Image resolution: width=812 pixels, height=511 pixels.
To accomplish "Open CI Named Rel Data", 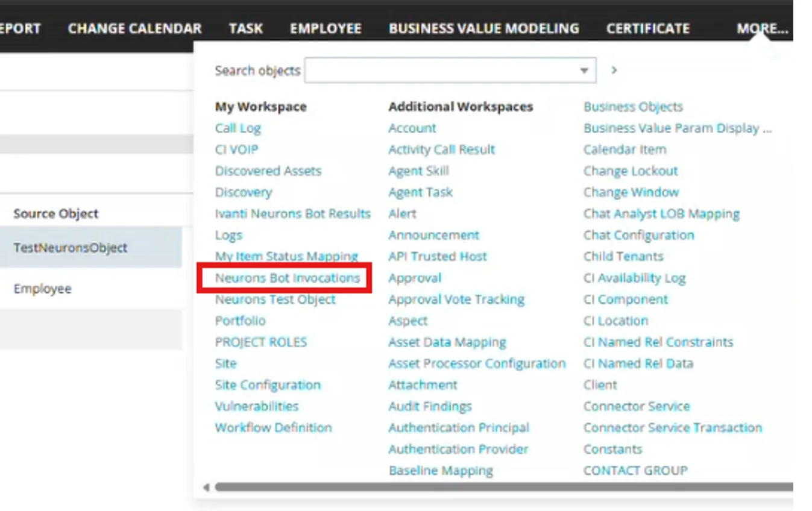I will (638, 363).
